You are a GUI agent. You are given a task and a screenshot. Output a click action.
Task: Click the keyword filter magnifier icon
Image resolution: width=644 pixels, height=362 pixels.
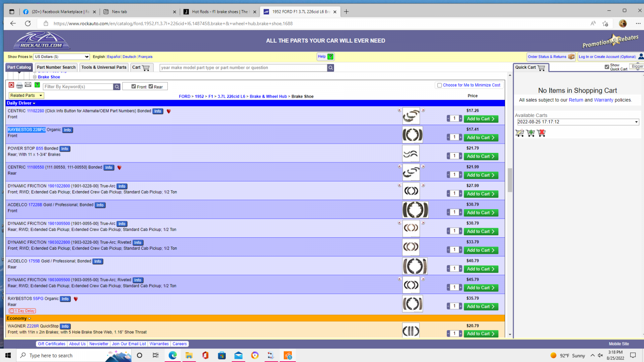pos(117,86)
